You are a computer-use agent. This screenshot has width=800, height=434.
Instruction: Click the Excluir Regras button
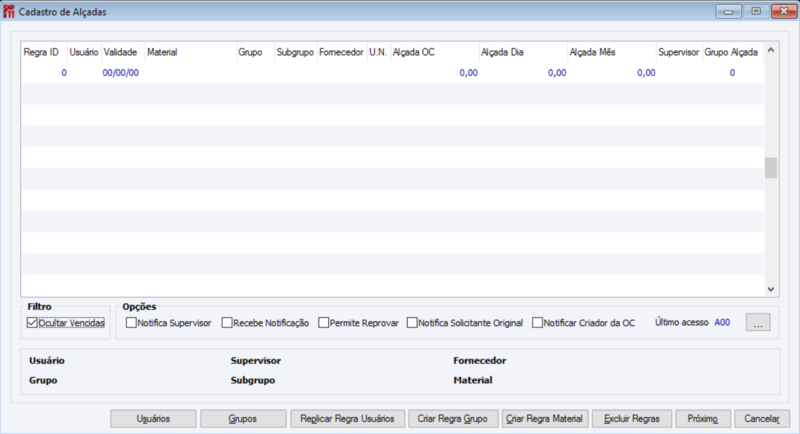point(632,419)
